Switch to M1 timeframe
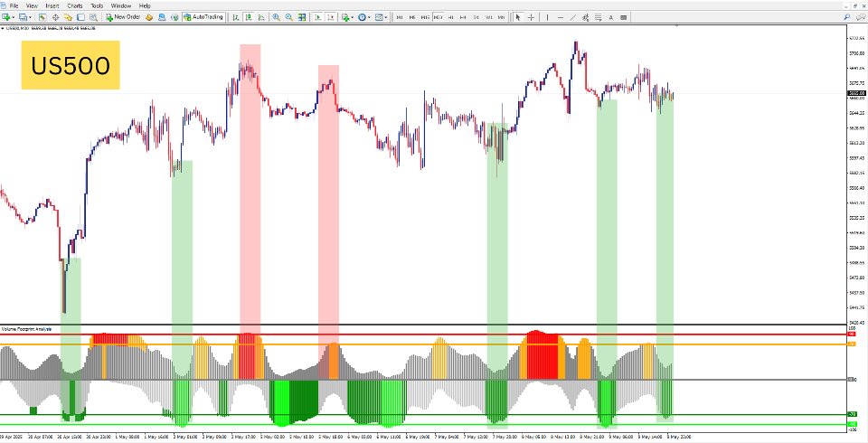The image size is (868, 443). click(400, 17)
